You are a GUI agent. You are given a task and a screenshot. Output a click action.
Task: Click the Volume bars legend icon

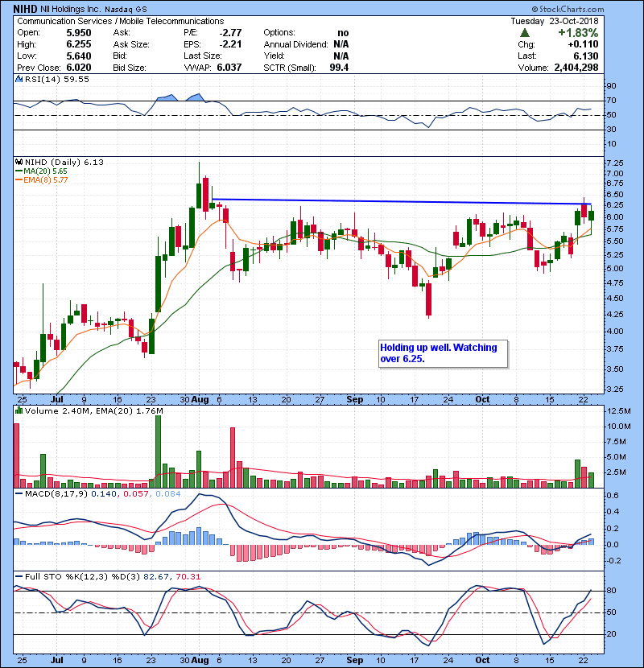coord(19,410)
